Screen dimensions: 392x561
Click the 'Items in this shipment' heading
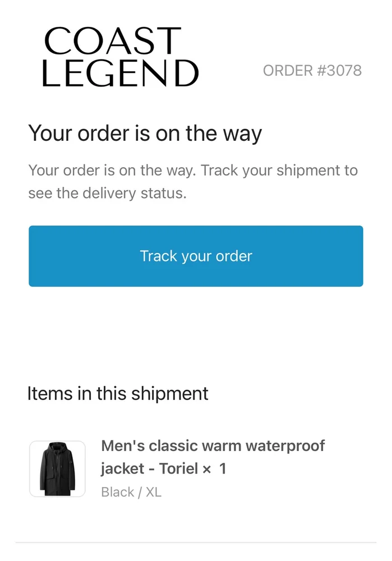118,393
